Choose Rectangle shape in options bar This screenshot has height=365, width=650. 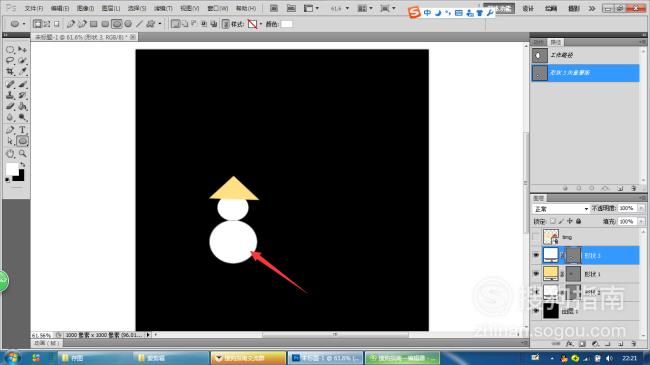pyautogui.click(x=94, y=24)
